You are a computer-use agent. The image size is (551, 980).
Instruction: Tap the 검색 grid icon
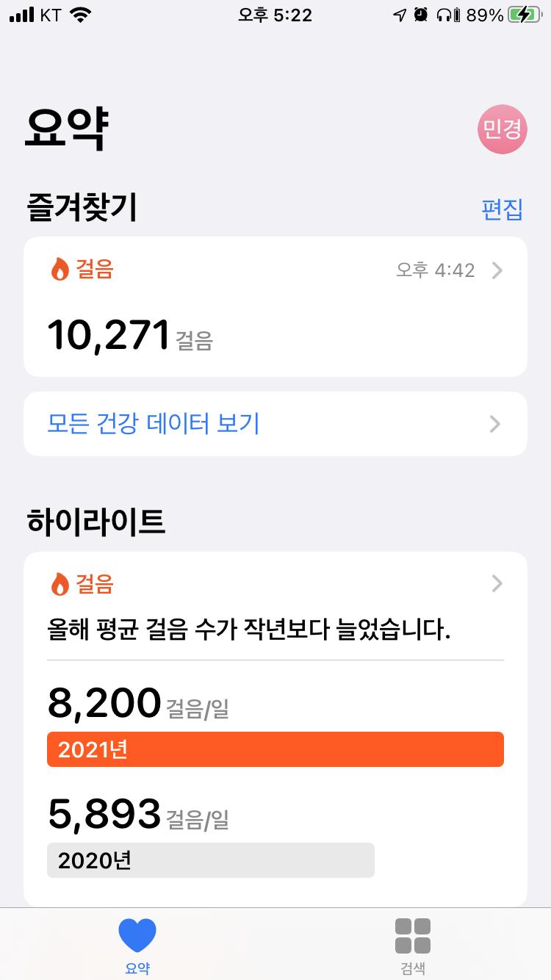[413, 935]
